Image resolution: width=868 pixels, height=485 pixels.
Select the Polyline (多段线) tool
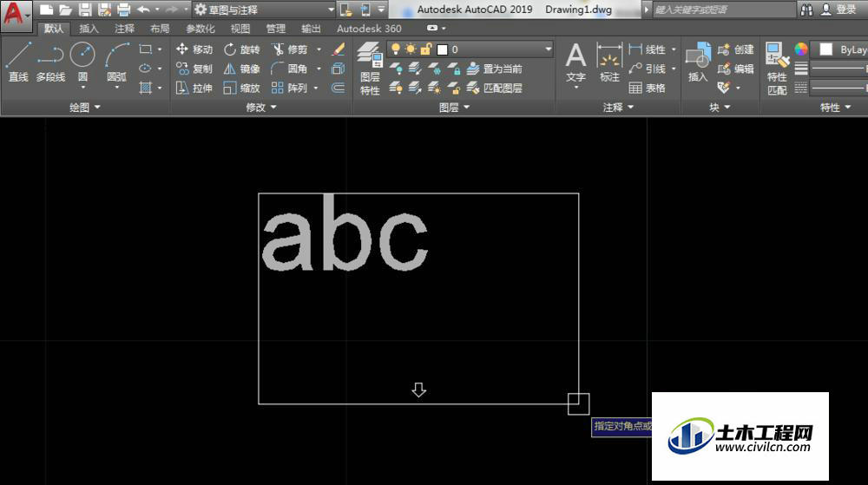pos(50,62)
